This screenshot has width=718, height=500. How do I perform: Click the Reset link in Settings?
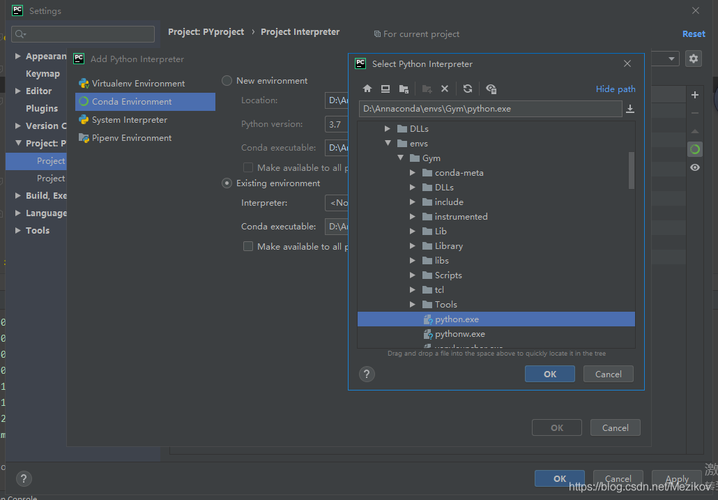693,34
